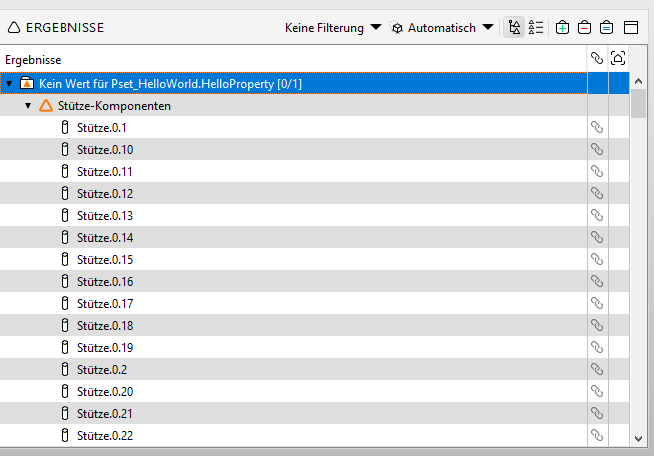This screenshot has width=654, height=456.
Task: Click the folder warning icon of Kein Wert row
Action: tap(27, 83)
